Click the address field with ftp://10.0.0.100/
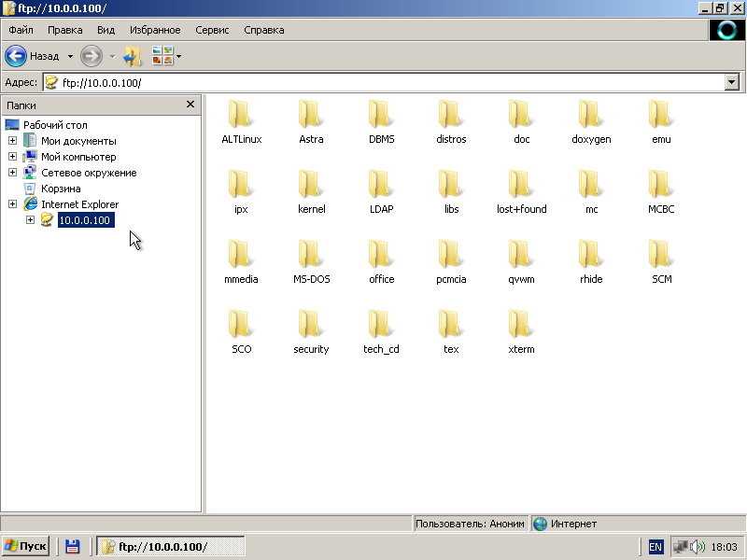This screenshot has height=560, width=747. point(373,82)
